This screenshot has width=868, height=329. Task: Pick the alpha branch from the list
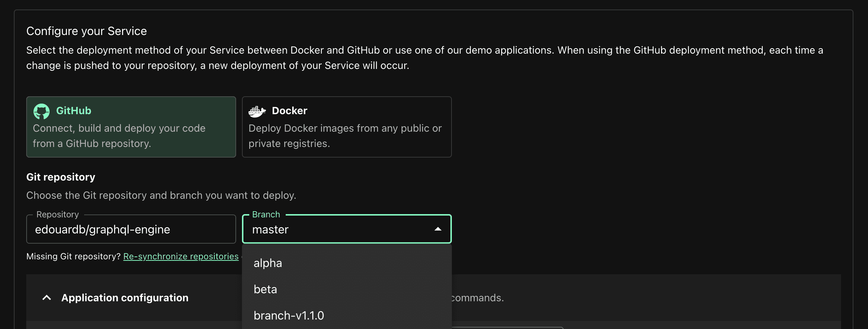coord(268,263)
